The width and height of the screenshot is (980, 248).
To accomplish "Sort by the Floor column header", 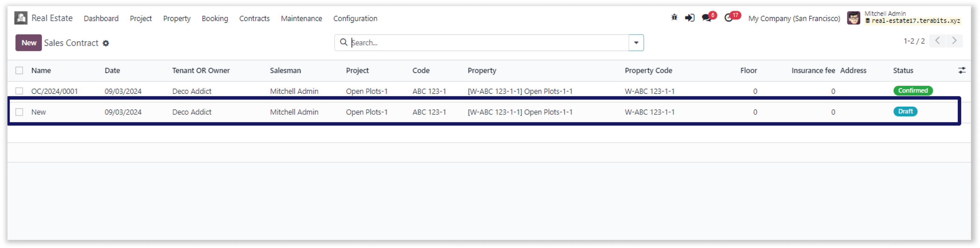I will 748,70.
